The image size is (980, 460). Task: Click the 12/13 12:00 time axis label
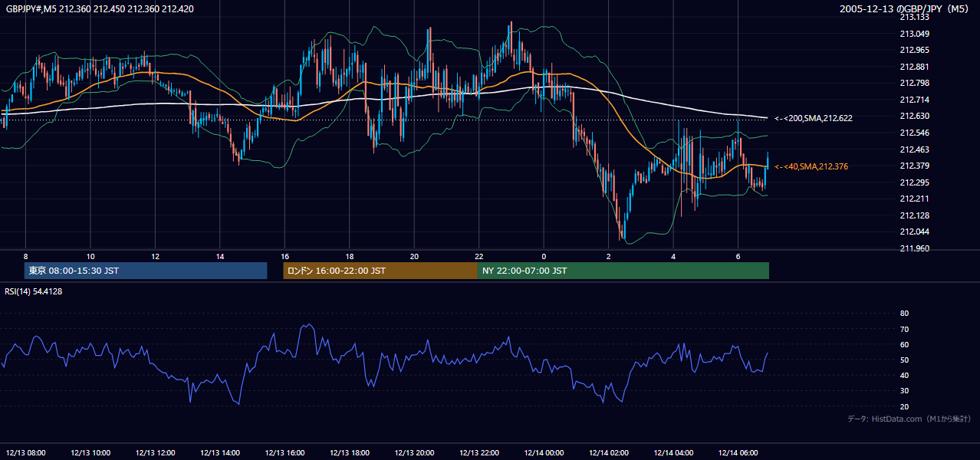click(x=156, y=453)
